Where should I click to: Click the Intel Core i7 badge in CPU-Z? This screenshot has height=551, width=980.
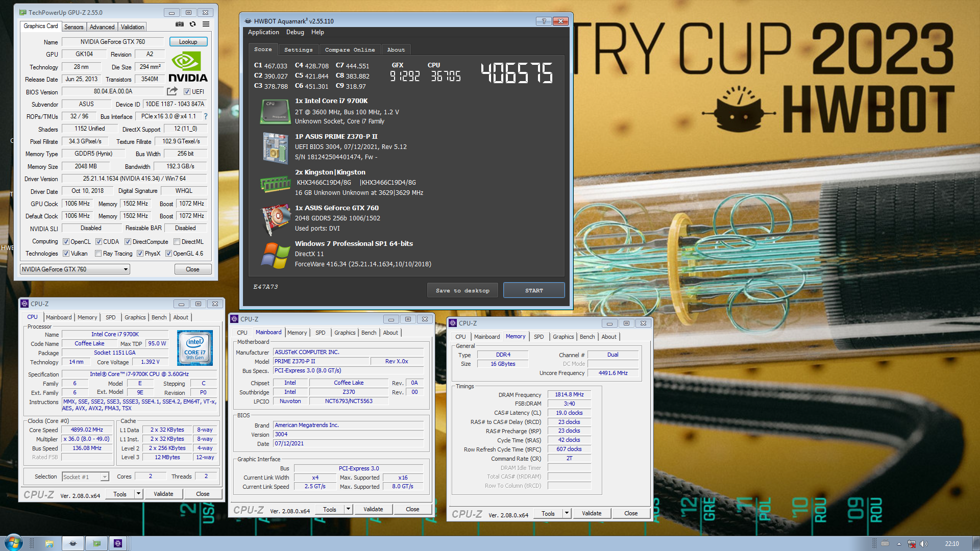tap(194, 348)
